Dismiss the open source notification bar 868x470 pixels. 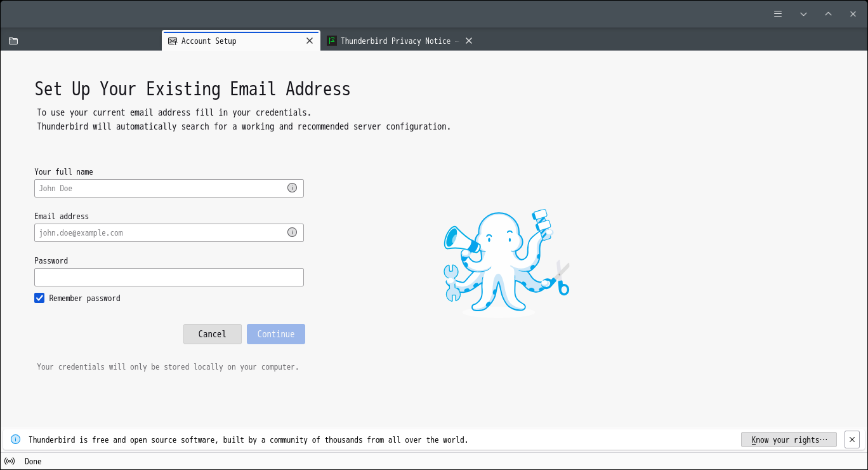coord(852,440)
